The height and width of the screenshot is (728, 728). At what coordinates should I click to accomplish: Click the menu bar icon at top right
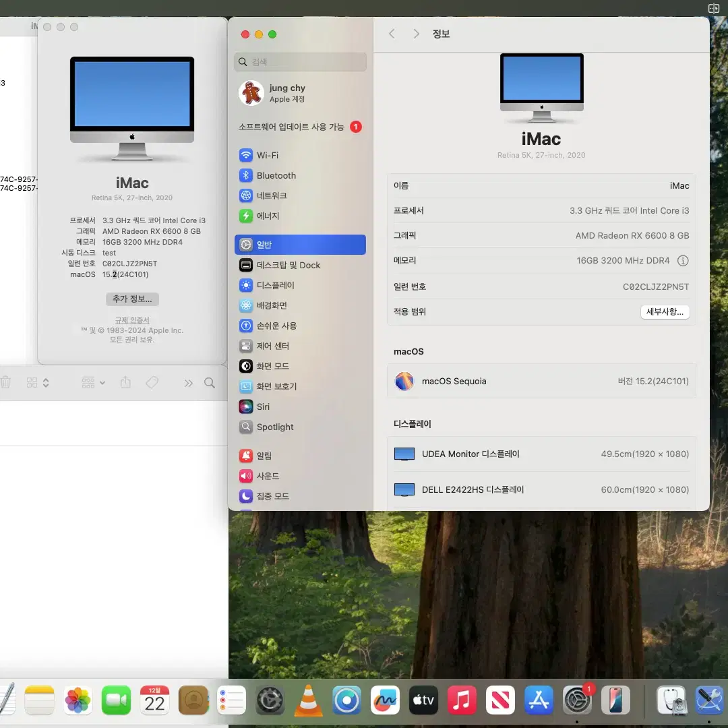(x=714, y=8)
